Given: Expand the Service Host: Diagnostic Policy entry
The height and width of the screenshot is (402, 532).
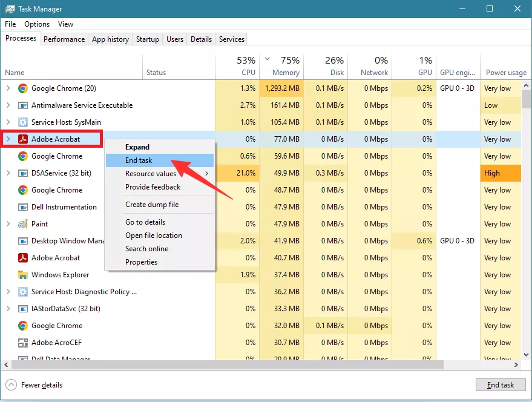Looking at the screenshot, I should (x=8, y=292).
